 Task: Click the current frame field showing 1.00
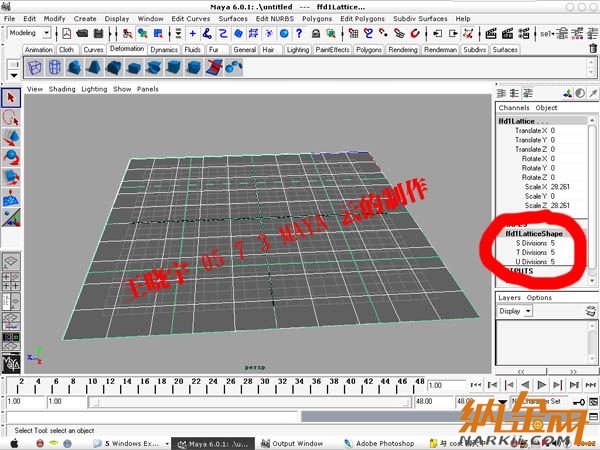click(446, 385)
